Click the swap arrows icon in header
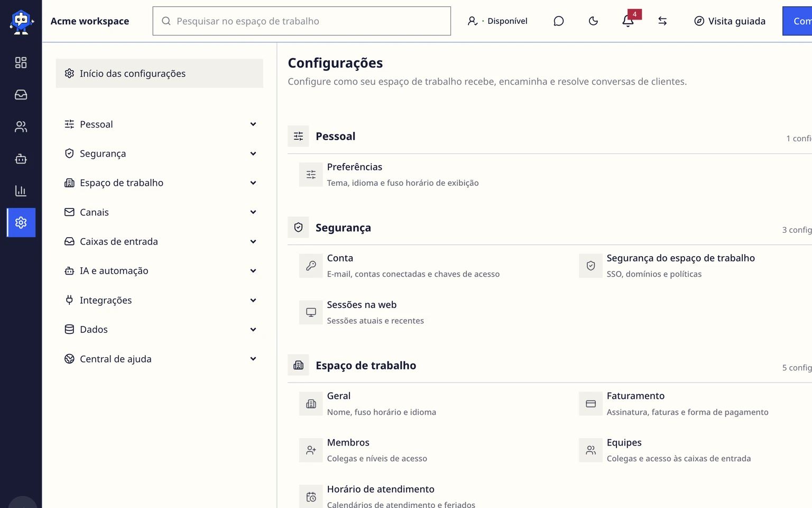This screenshot has width=812, height=508. (662, 21)
